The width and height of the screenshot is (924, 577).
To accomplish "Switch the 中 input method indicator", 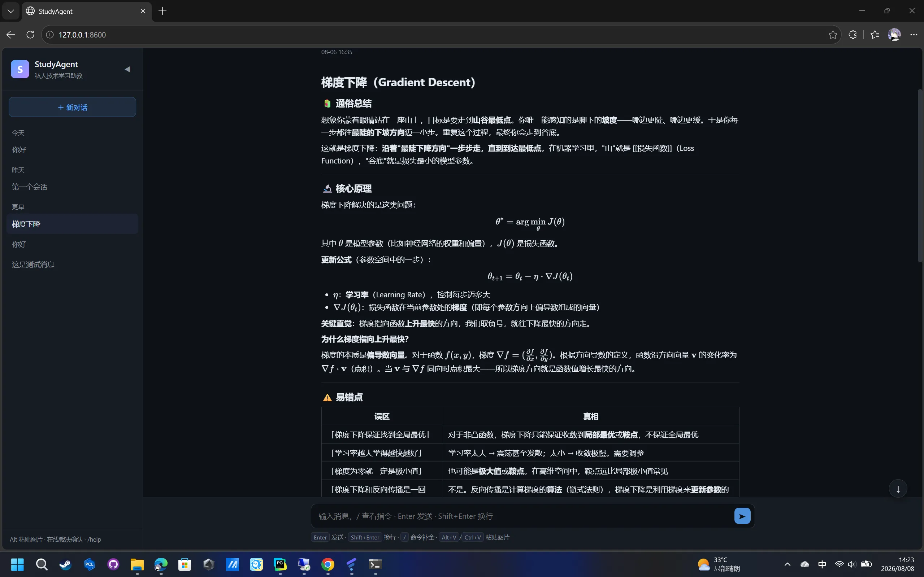I will click(x=822, y=564).
